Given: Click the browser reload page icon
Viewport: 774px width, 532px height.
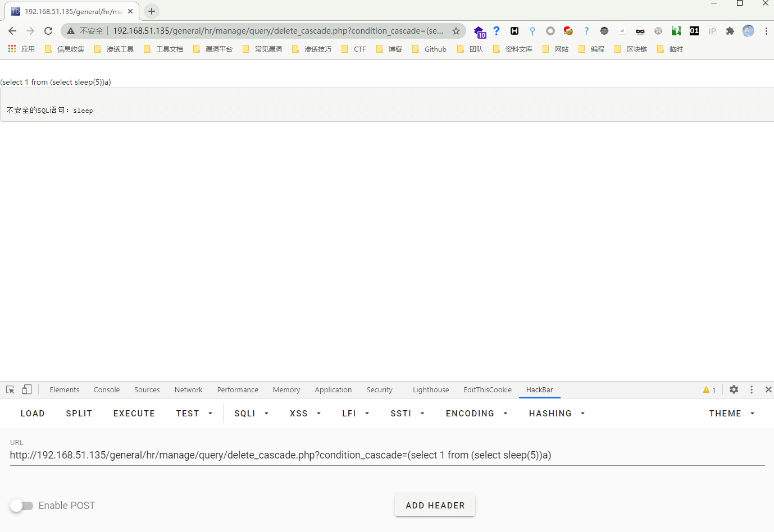Looking at the screenshot, I should [48, 31].
